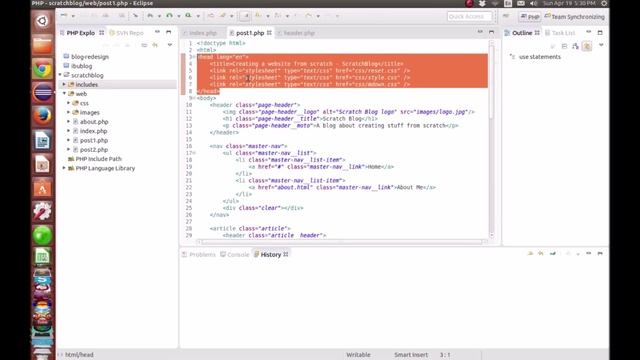
Task: Click the Debug toolbar icon
Action: [150, 16]
